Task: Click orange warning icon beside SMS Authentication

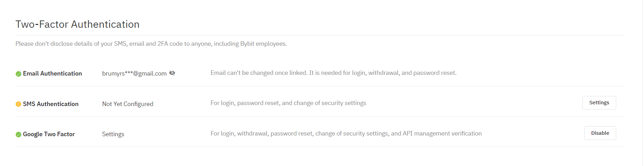Action: coord(18,104)
